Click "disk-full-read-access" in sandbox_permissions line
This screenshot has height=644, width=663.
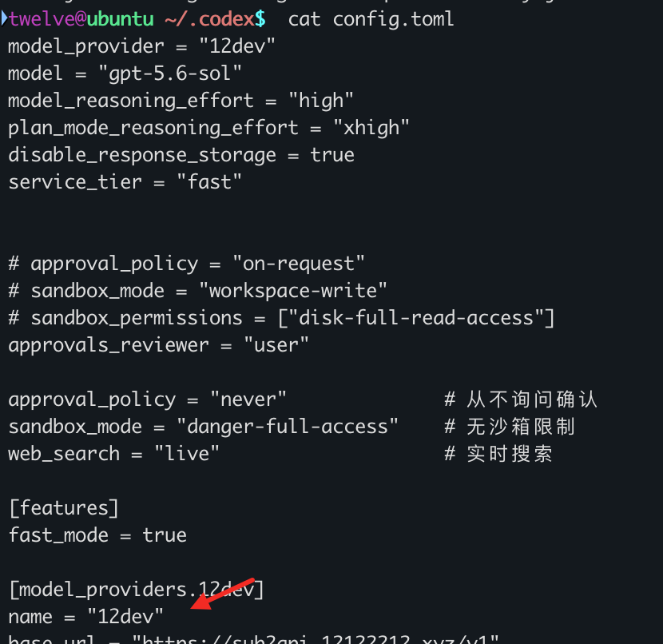coord(416,318)
